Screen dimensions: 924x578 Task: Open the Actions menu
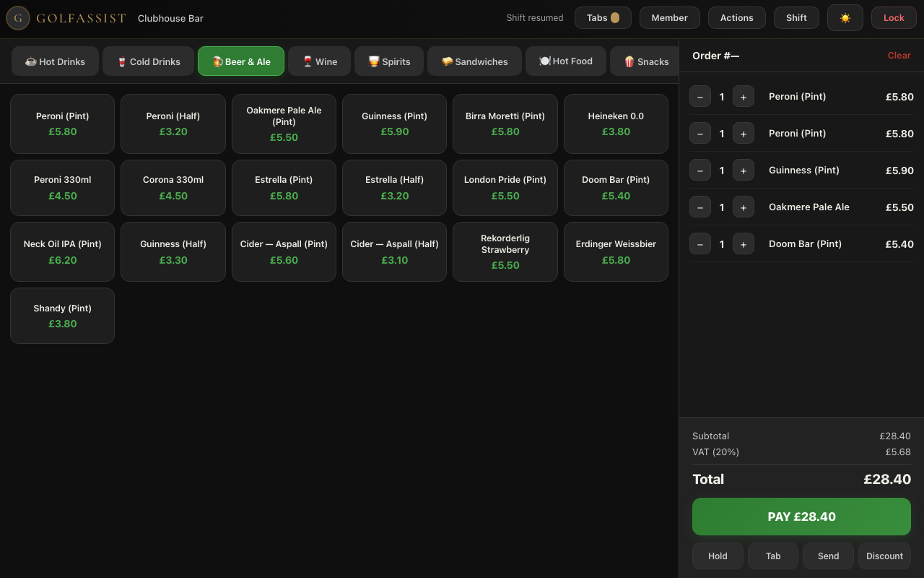click(x=736, y=17)
